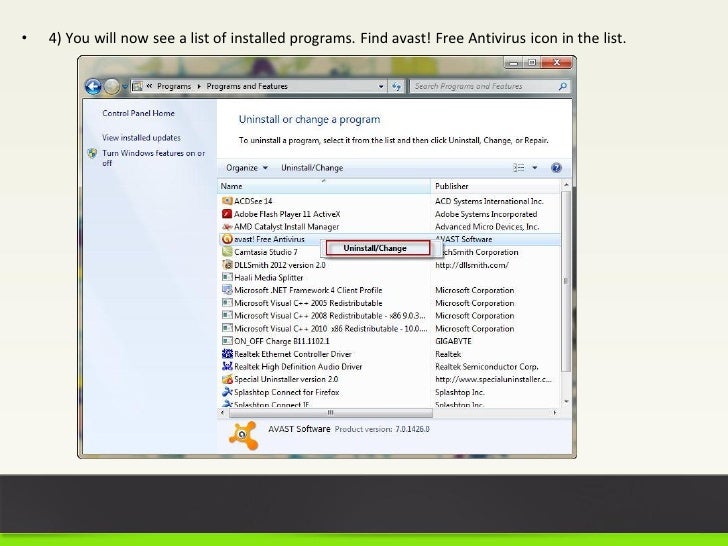Click the Forward navigation arrow
Image resolution: width=728 pixels, height=546 pixels.
(x=111, y=86)
